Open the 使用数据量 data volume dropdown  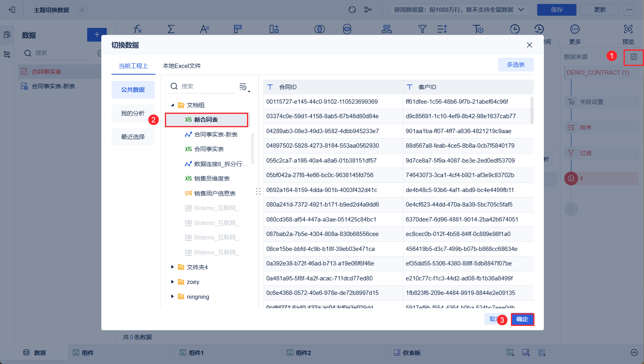coord(459,10)
